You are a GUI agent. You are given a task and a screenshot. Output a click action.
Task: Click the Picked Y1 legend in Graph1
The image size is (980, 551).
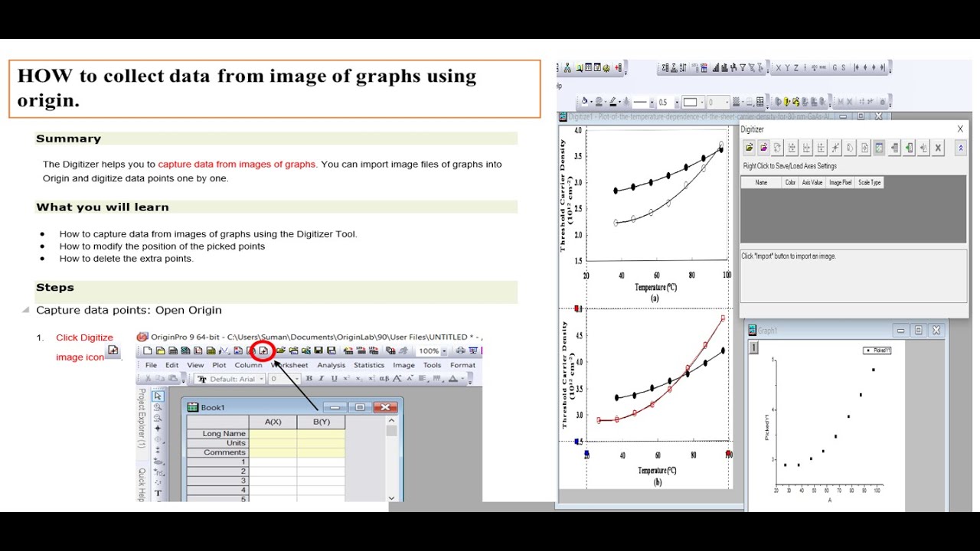click(x=877, y=350)
